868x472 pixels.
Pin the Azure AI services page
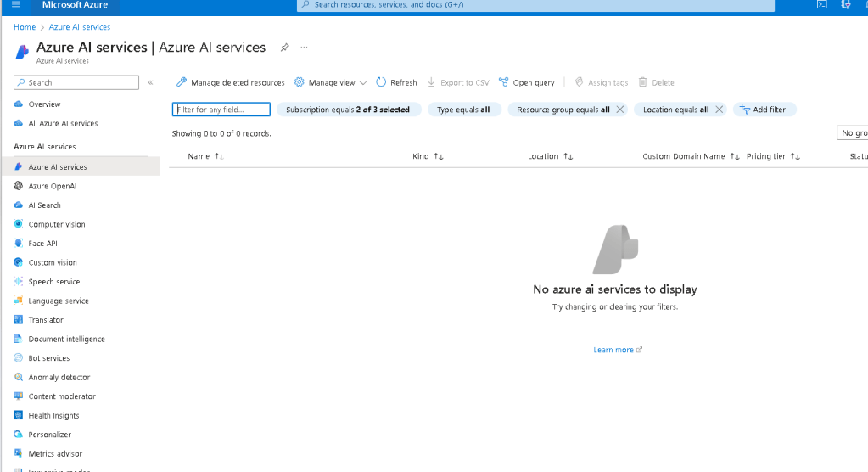(x=284, y=47)
